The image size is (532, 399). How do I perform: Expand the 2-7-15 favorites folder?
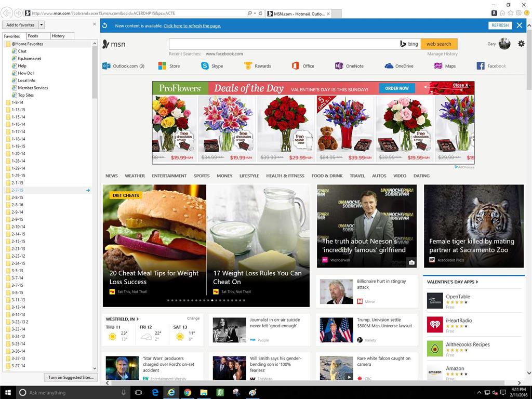(x=8, y=190)
